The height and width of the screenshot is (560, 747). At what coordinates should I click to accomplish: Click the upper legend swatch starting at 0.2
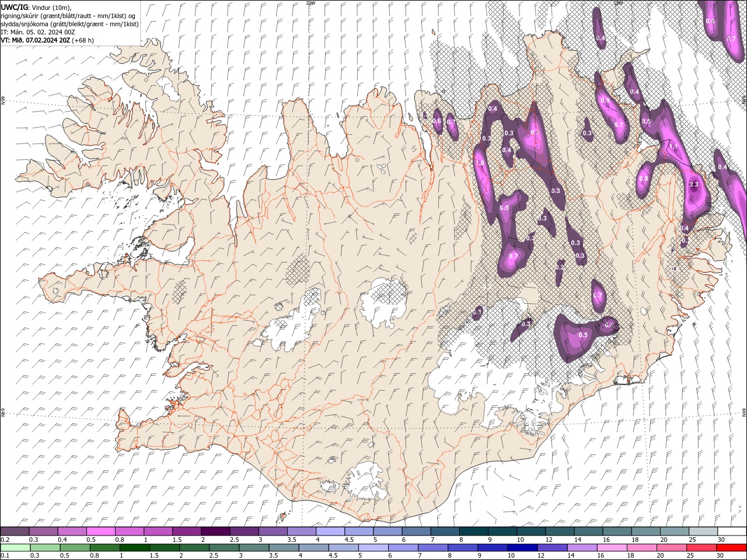[x=15, y=531]
